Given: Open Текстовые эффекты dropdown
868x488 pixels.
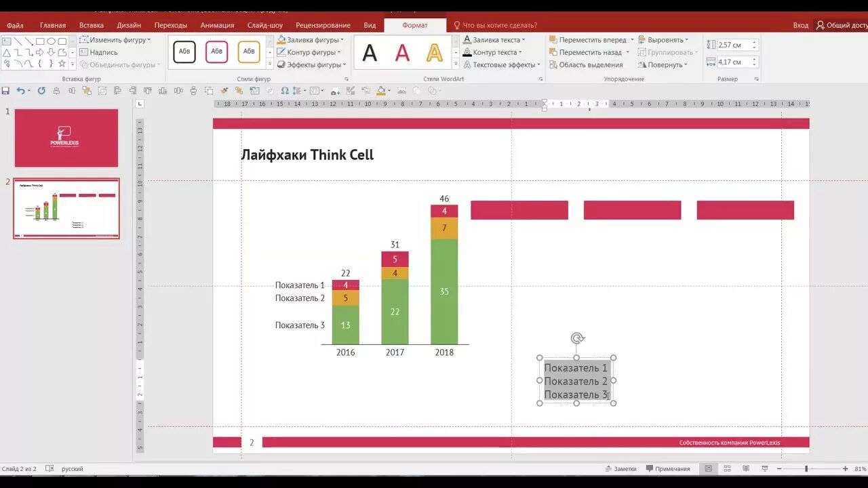Looking at the screenshot, I should pyautogui.click(x=502, y=65).
